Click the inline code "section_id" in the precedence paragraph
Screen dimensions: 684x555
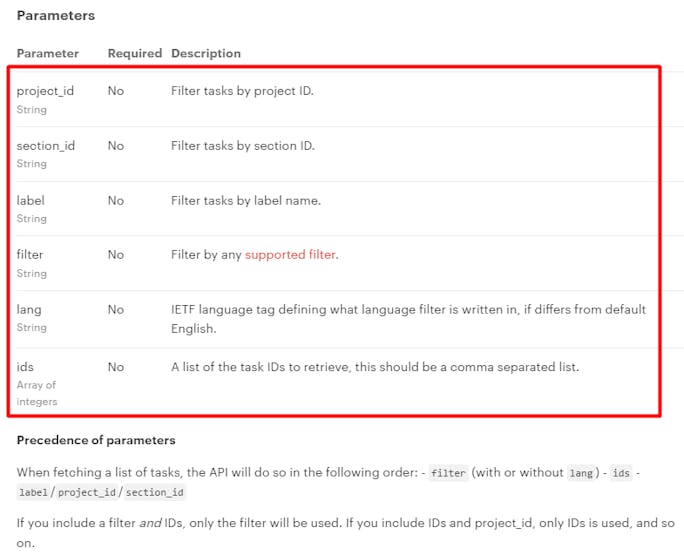pyautogui.click(x=155, y=492)
